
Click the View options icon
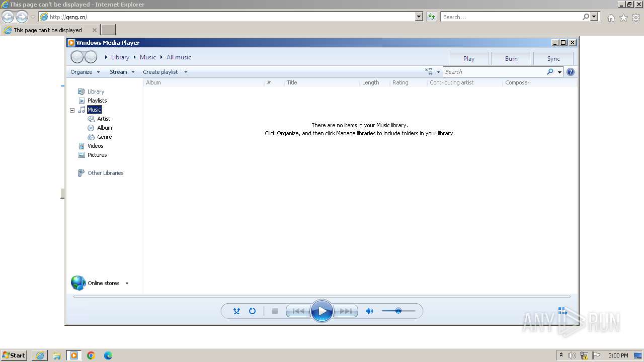click(429, 72)
